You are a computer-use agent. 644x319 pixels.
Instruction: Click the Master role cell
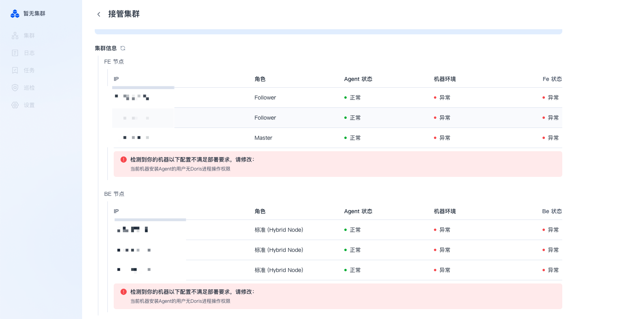263,138
